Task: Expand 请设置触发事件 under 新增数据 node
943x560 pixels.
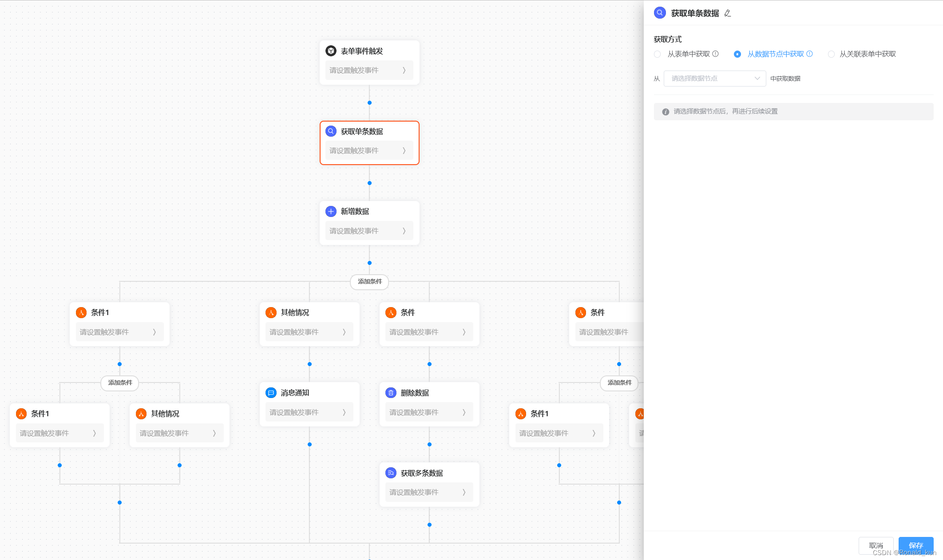Action: pyautogui.click(x=369, y=231)
